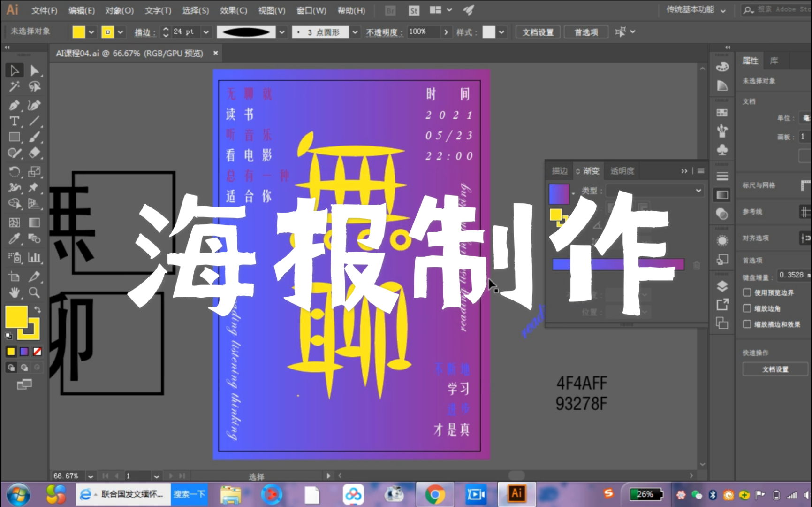Select the Selection tool
The image size is (812, 507).
(x=14, y=70)
